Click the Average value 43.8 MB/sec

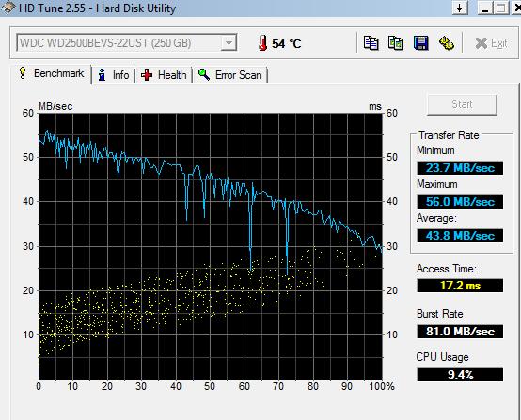[460, 236]
